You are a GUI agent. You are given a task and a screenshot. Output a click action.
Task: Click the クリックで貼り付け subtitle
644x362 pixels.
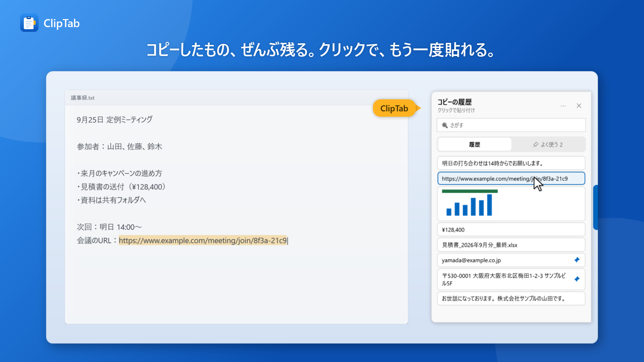coord(456,110)
